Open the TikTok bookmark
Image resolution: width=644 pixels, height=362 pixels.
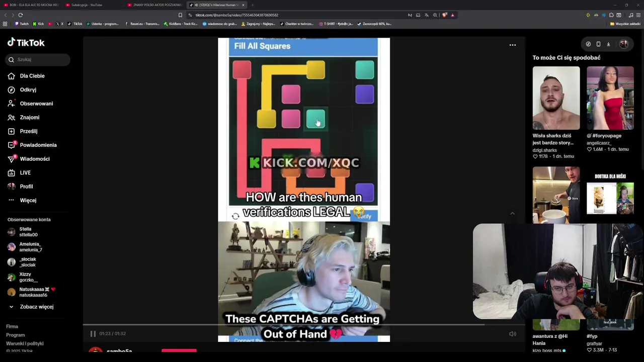(75, 24)
